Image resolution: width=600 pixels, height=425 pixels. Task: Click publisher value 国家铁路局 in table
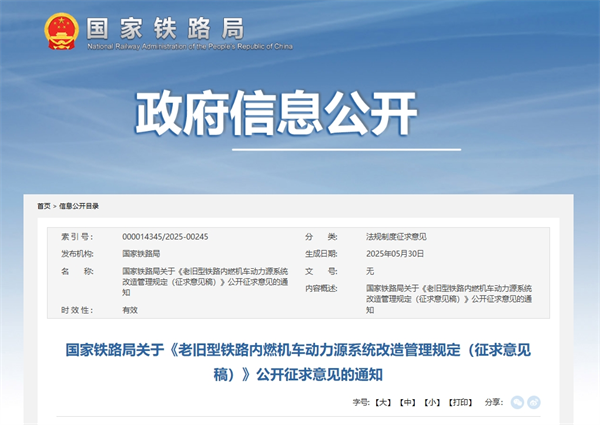coord(141,254)
